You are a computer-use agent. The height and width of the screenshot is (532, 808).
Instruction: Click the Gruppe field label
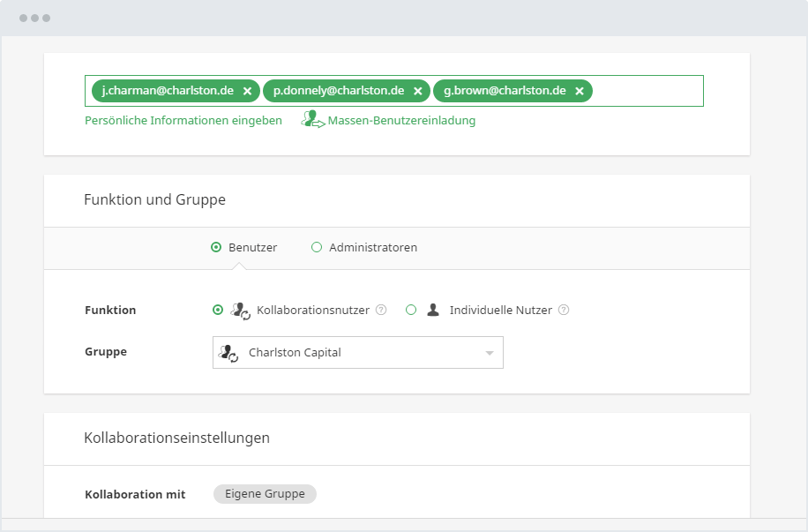(106, 352)
